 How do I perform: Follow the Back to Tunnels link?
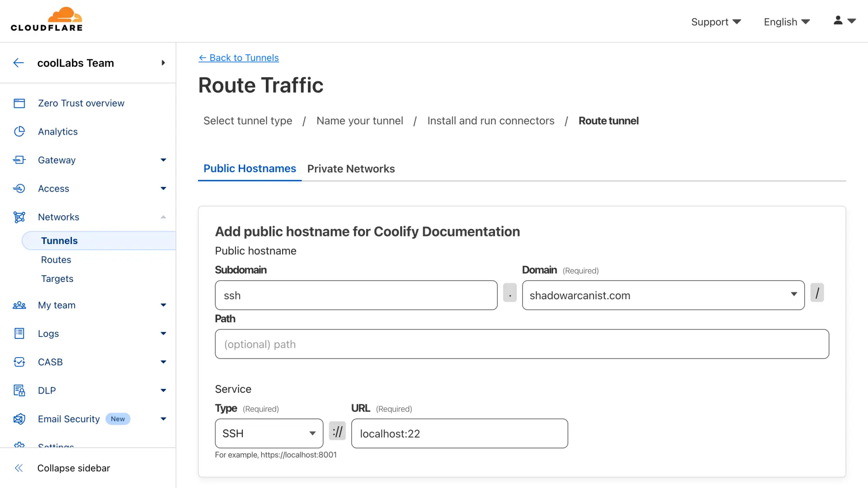[239, 58]
